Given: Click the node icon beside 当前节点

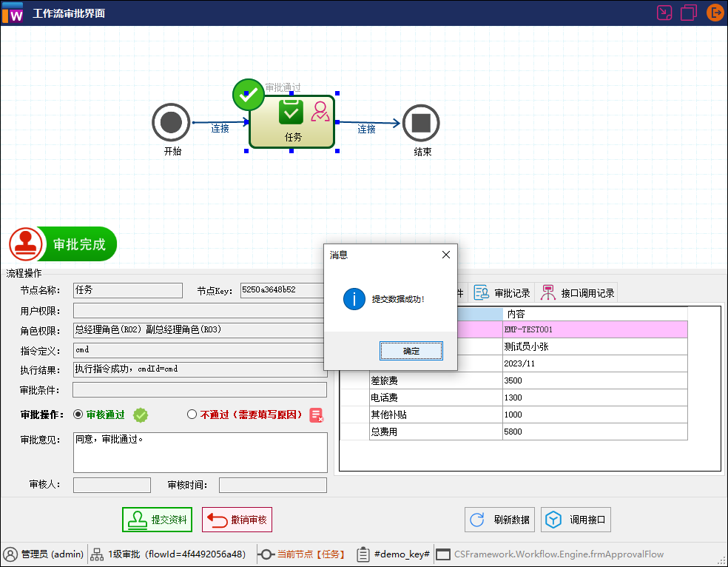Looking at the screenshot, I should click(x=266, y=554).
